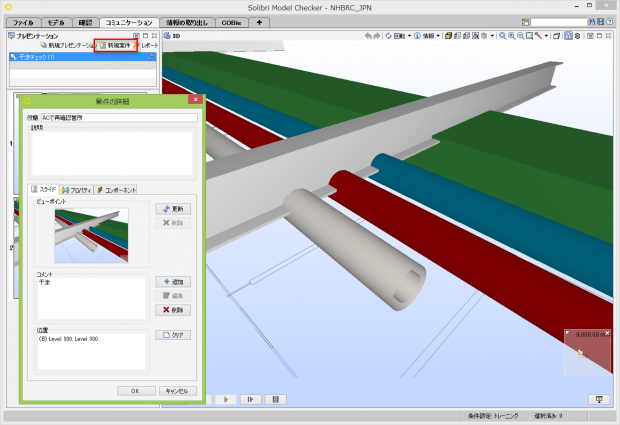Click presentation screen icon bottom right
The width and height of the screenshot is (620, 425).
coord(599,400)
